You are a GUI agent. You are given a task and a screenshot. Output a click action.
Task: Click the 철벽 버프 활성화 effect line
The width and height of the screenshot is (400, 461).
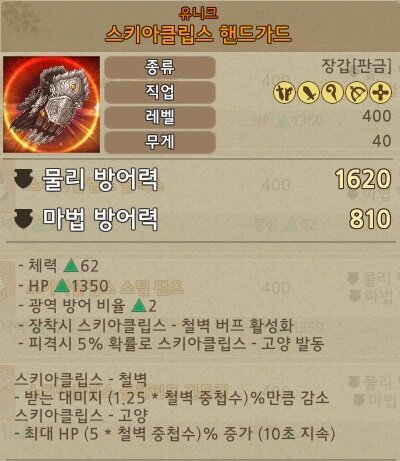(156, 325)
